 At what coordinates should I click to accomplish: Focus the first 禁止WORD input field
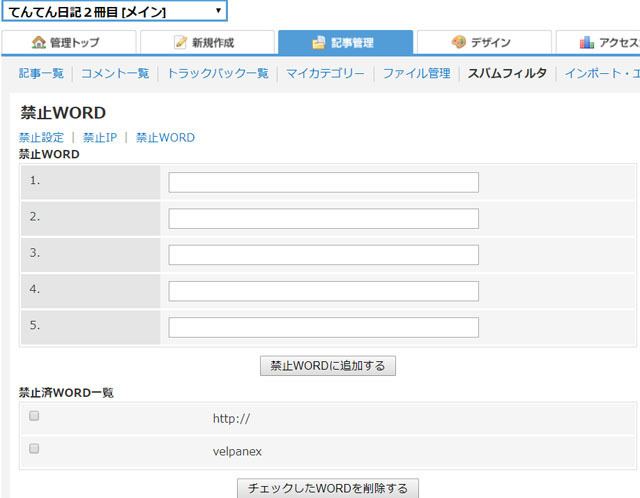324,182
